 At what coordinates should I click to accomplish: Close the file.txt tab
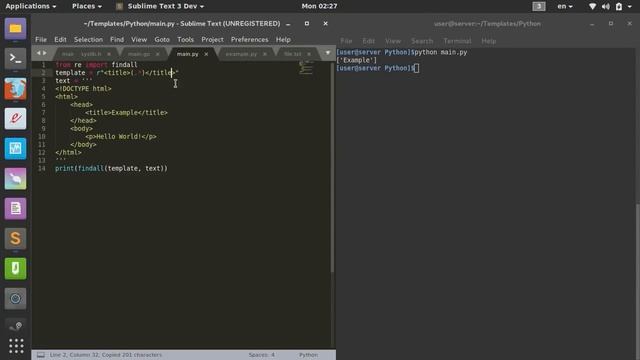click(309, 54)
